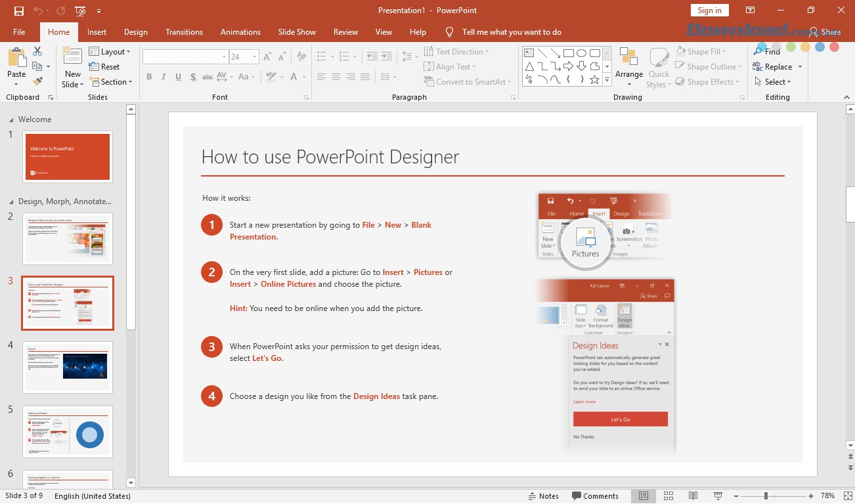Toggle bullet list formatting
Screen dimensions: 855x504
321,56
